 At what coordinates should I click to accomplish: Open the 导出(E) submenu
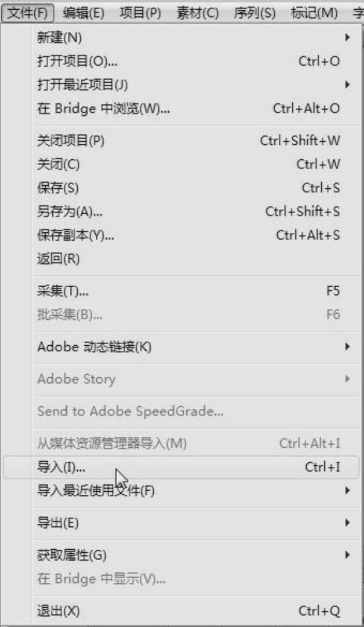pos(58,523)
